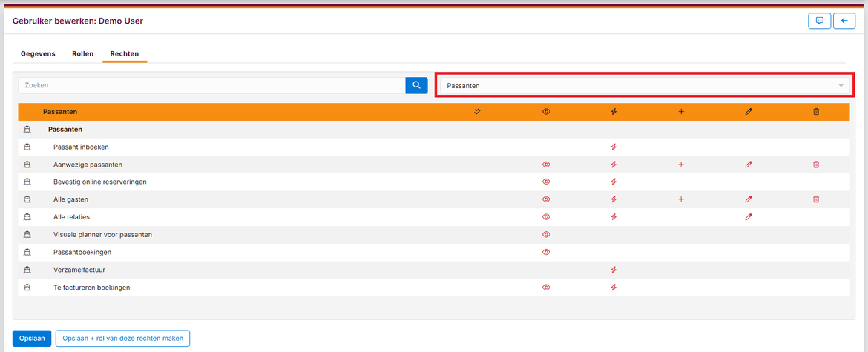Toggle view eye for Bevestig online reserveringen
Screen dimensions: 868x352
click(x=546, y=182)
